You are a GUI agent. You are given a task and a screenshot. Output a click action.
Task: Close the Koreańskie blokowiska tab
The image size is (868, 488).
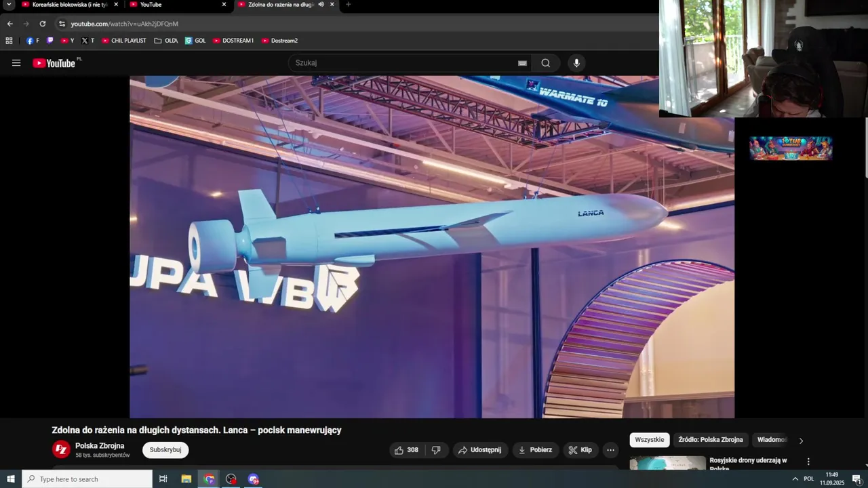pyautogui.click(x=116, y=5)
